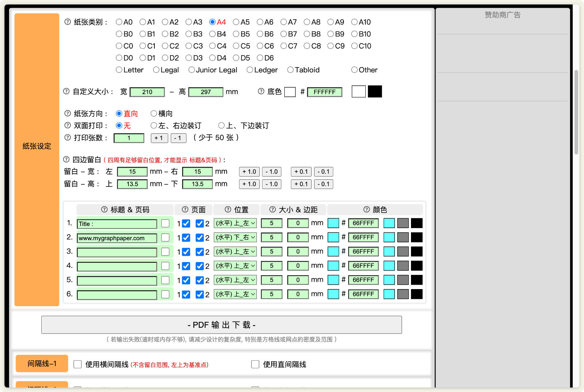Viewport: 584px width, 392px height.
Task: Select the Other paper category
Action: [x=354, y=70]
